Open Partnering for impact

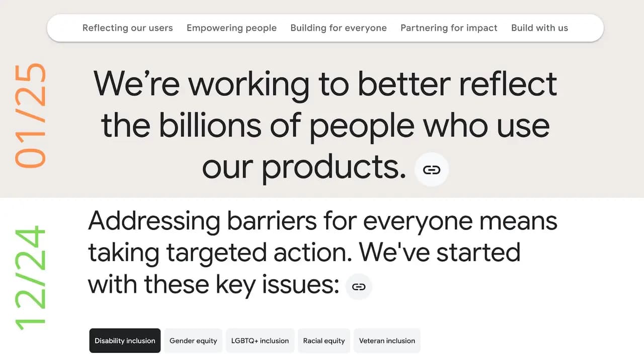coord(448,28)
